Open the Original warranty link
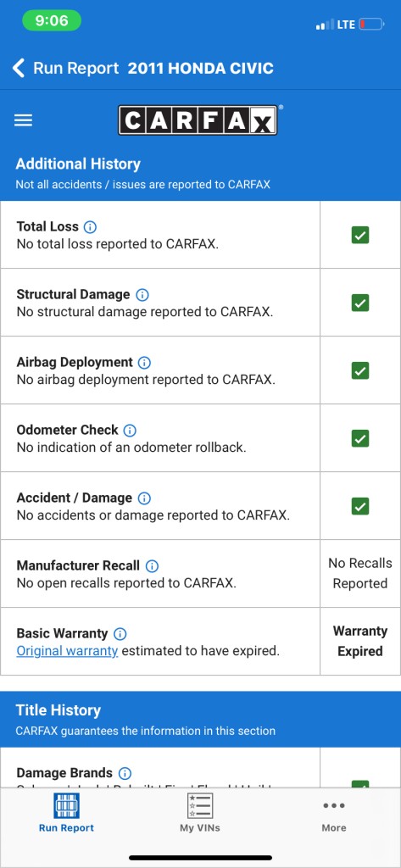Screen dimensions: 401x868 click(67, 651)
